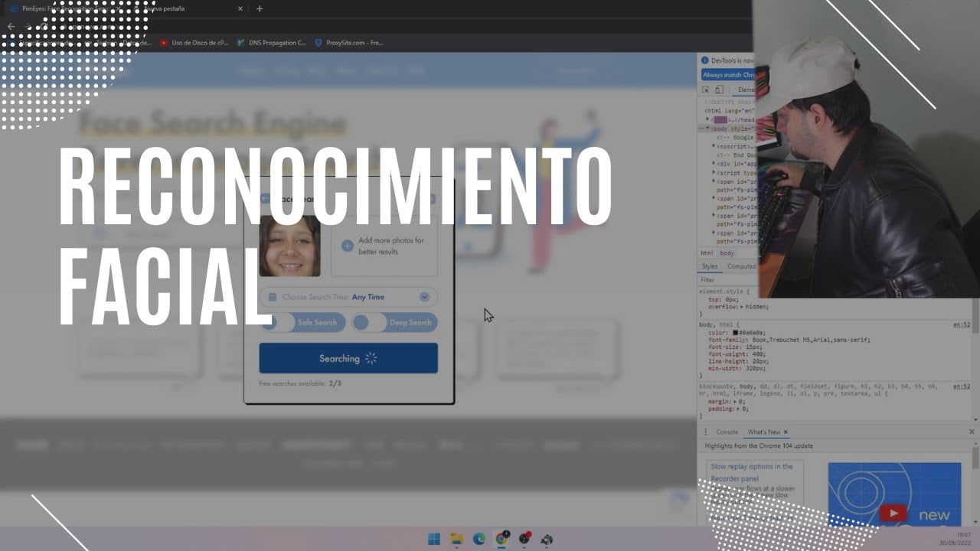Open the en:52 source link for body, html
980x551 pixels.
point(962,325)
